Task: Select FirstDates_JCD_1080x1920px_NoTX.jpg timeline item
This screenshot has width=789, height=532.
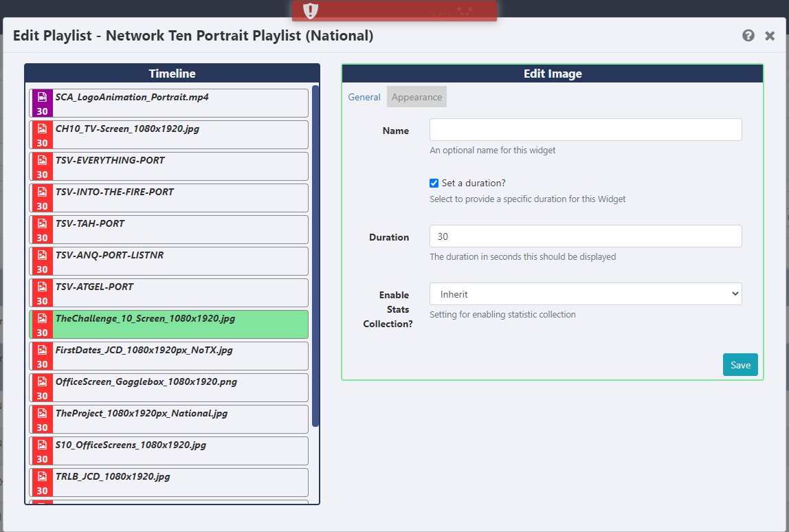Action: pyautogui.click(x=168, y=356)
